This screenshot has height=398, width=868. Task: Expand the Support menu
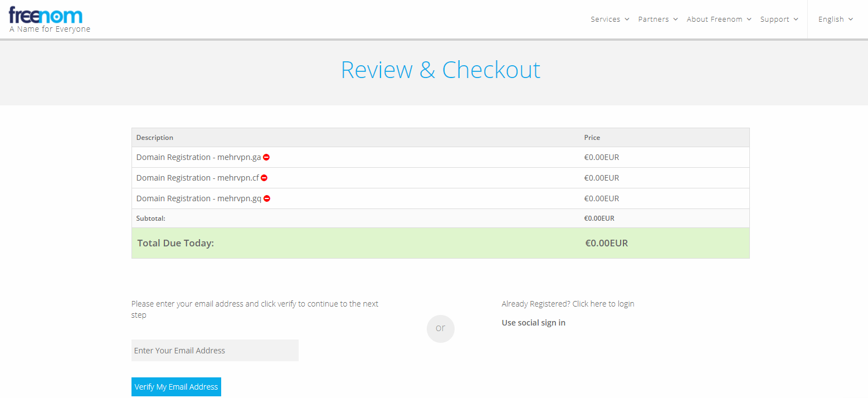(779, 19)
